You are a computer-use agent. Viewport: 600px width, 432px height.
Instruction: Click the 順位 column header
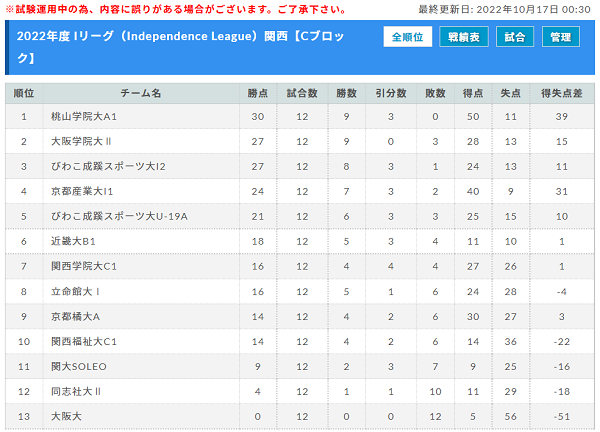pyautogui.click(x=24, y=93)
